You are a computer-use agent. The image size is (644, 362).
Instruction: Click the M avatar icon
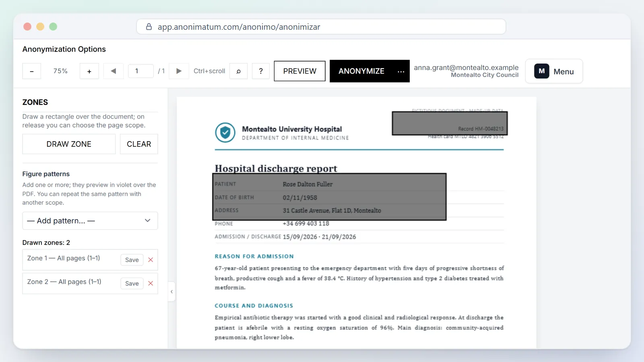542,71
